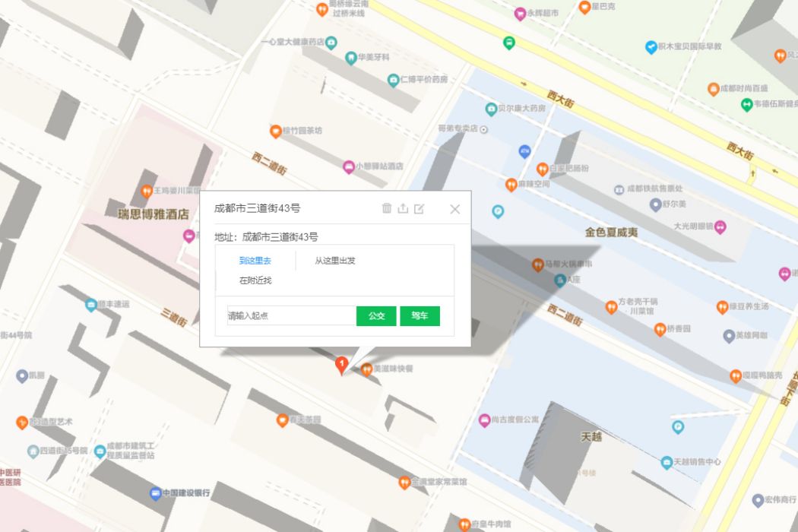798x532 pixels.
Task: Select the green bus stop icon on 西大街
Action: pos(509,43)
